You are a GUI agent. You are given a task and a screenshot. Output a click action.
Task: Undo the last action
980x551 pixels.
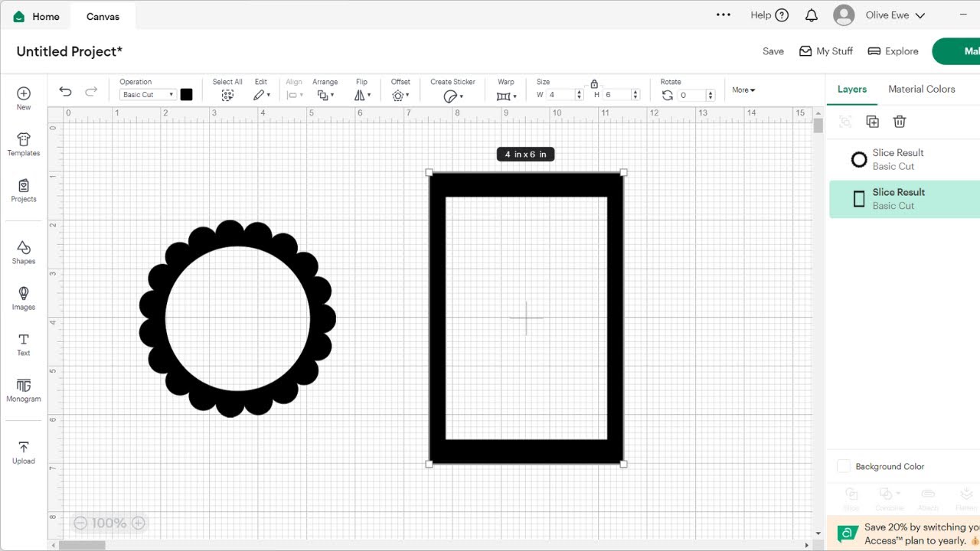pyautogui.click(x=65, y=92)
